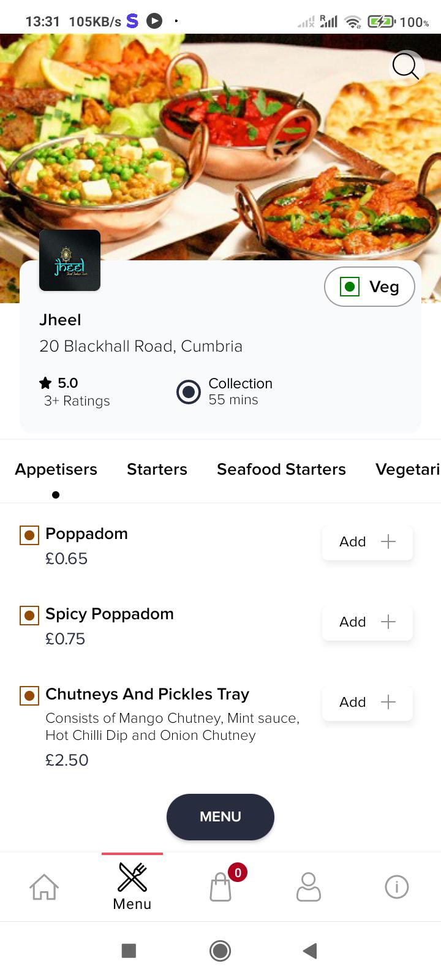
Task: Open the Vegetarian category tab
Action: [x=408, y=469]
